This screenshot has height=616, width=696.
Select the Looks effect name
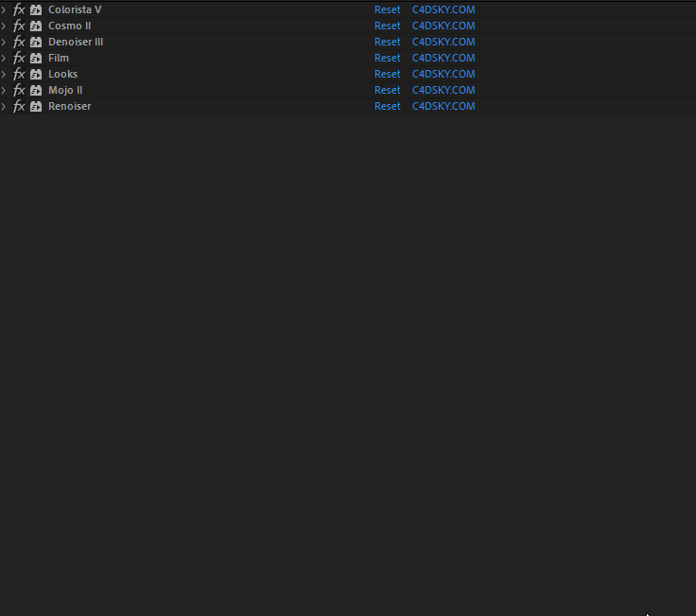coord(62,74)
